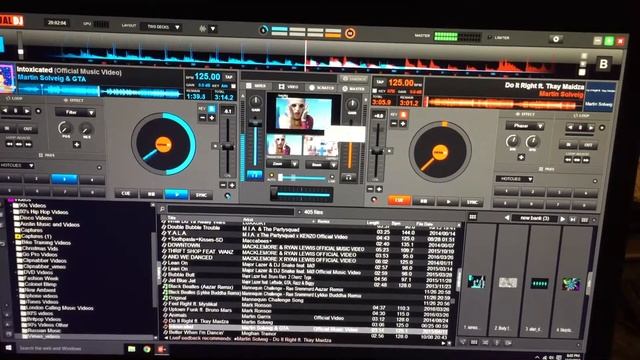The height and width of the screenshot is (360, 640).
Task: Set loop OUT on the left deck
Action: tap(28, 129)
